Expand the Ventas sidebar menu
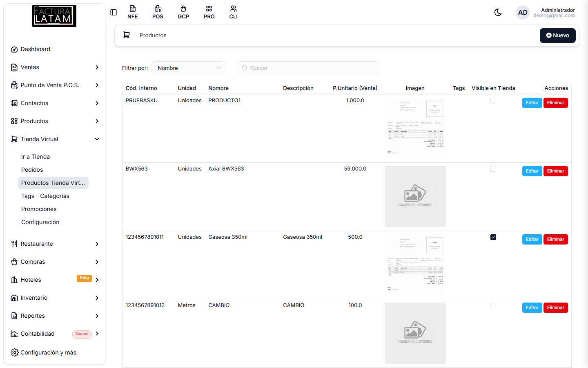The height and width of the screenshot is (368, 588). [55, 67]
